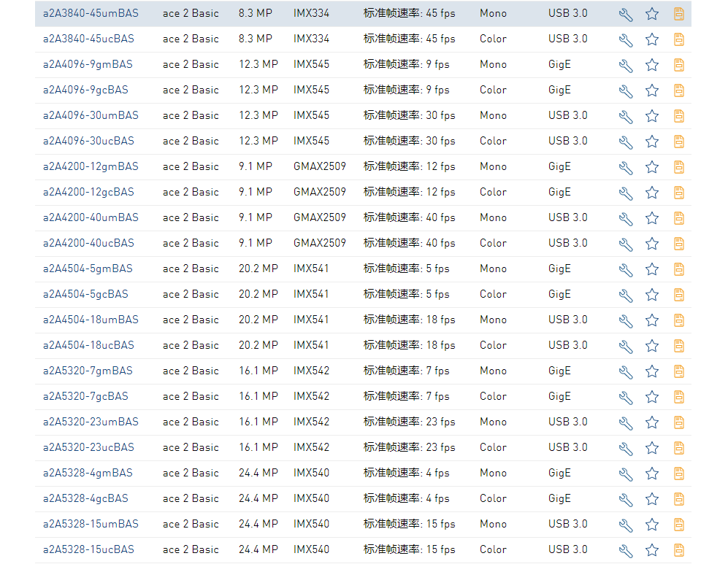The image size is (728, 564).
Task: Click wrench icon for a2A5320-23umBAS
Action: [625, 422]
